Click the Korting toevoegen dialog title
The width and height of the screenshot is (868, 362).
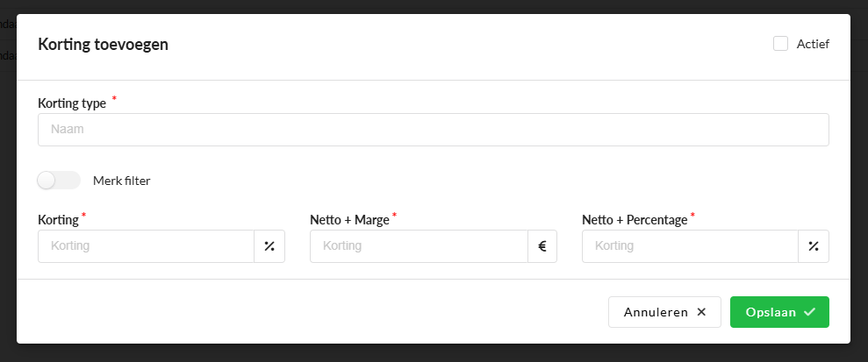point(103,44)
